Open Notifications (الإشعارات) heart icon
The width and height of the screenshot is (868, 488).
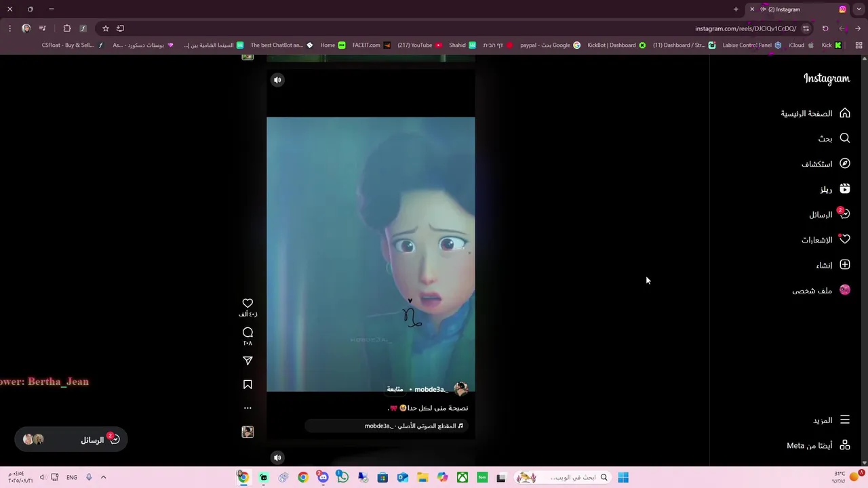coord(844,239)
